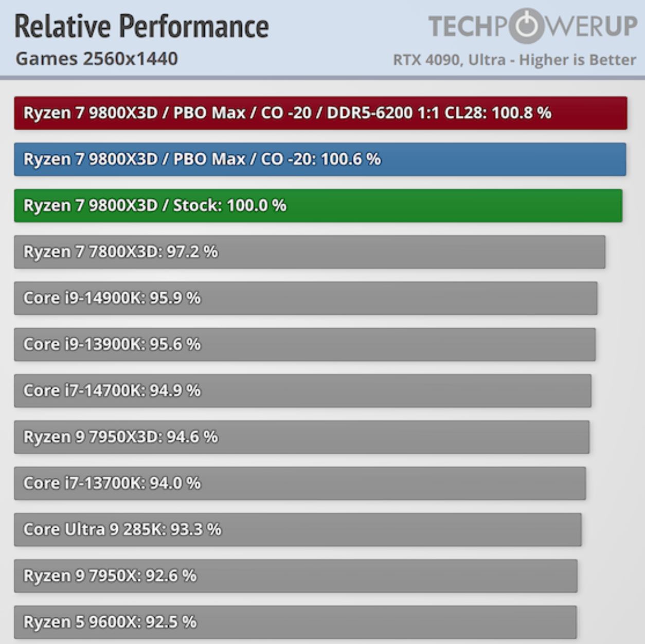Image resolution: width=645 pixels, height=644 pixels.
Task: Click the Core i7-14700K bar
Action: point(302,390)
